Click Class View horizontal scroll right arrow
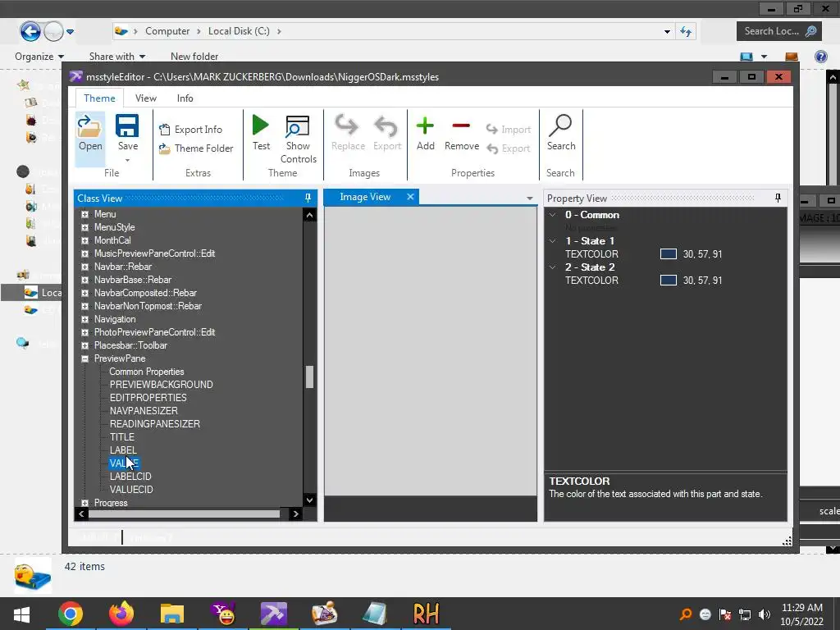Image resolution: width=840 pixels, height=630 pixels. point(295,514)
